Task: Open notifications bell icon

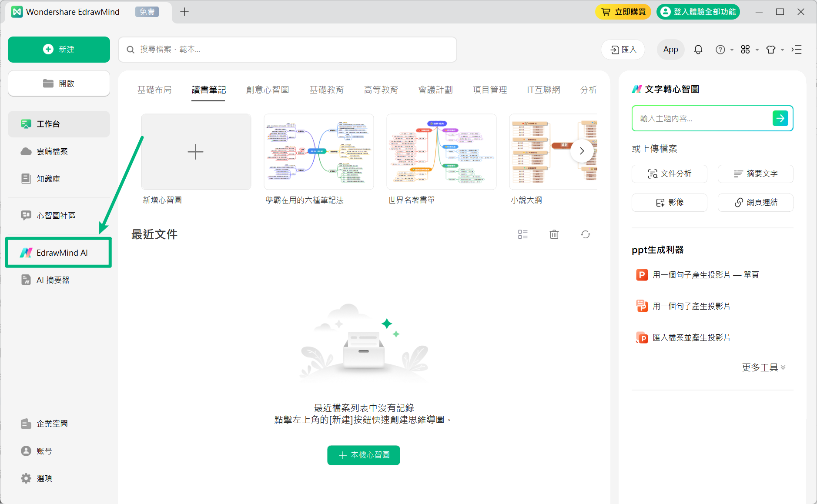Action: click(x=698, y=50)
